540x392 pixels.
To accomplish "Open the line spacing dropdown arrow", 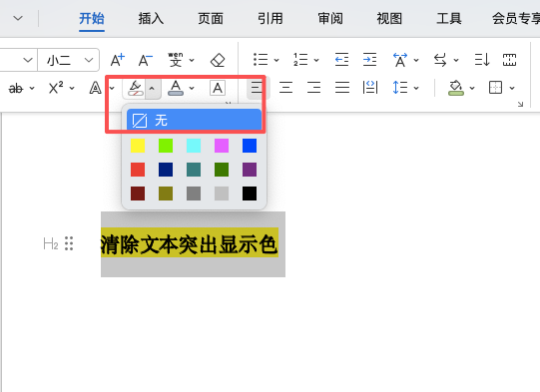I will coord(416,89).
